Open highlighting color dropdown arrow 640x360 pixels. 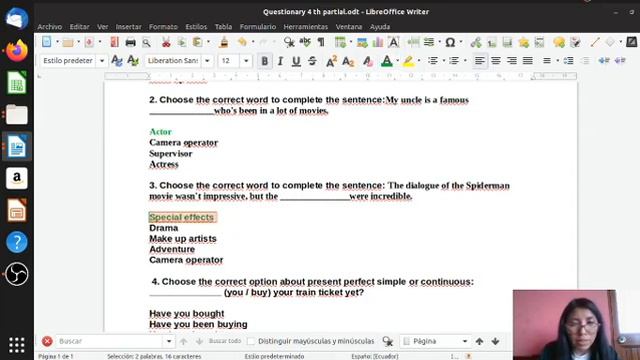tap(419, 61)
